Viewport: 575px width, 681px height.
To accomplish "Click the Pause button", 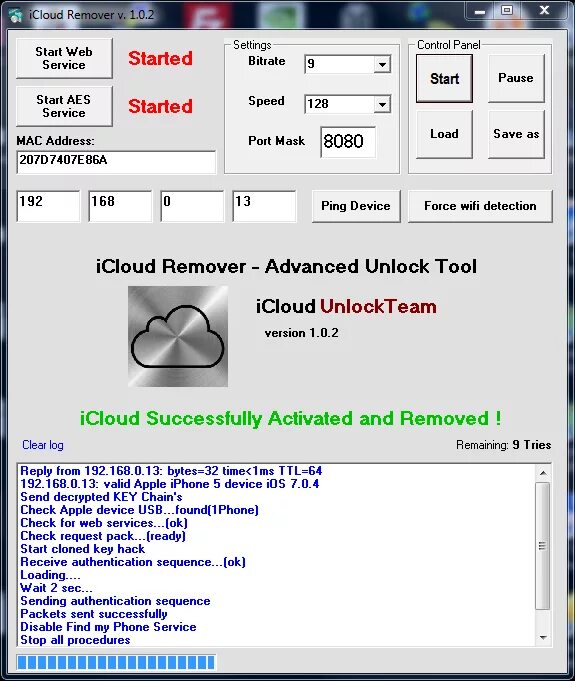I will (516, 78).
